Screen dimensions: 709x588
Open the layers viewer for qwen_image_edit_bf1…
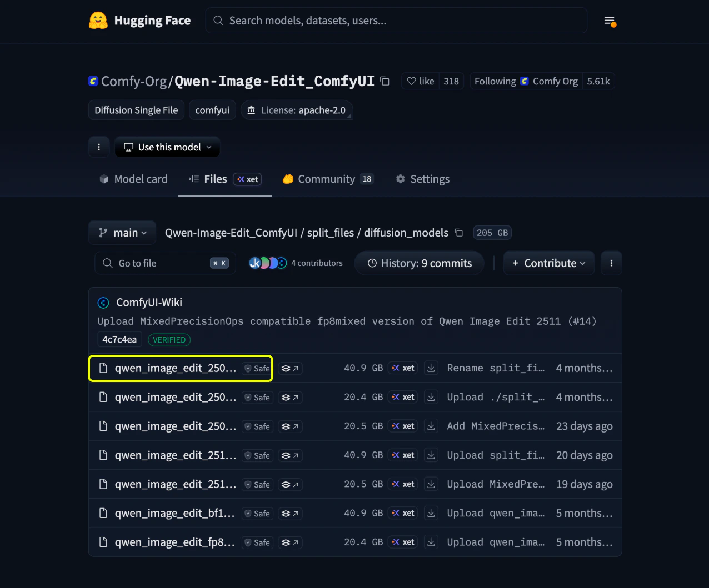click(290, 514)
